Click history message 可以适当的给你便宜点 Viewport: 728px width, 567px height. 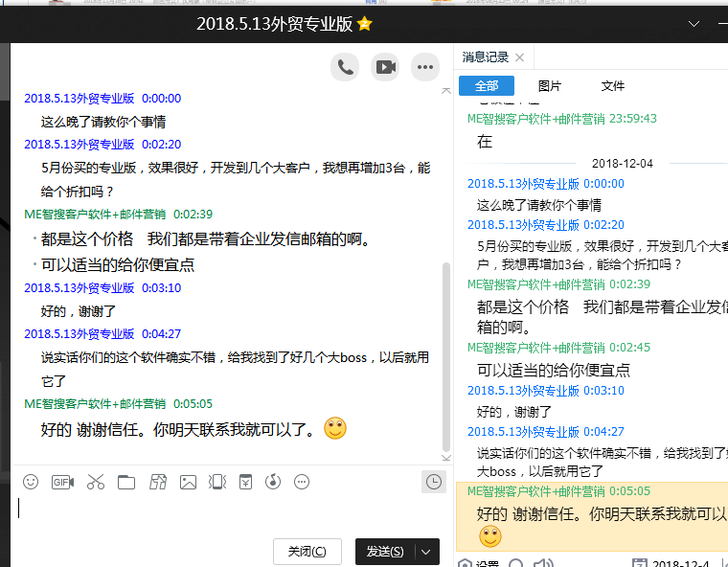pos(554,370)
